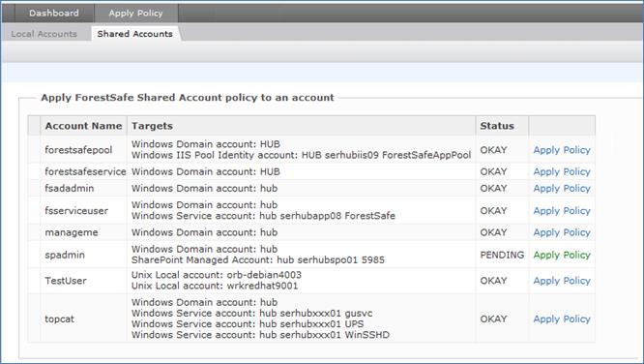Switch to the Local Accounts tab
Viewport: 644px width, 364px height.
point(44,34)
